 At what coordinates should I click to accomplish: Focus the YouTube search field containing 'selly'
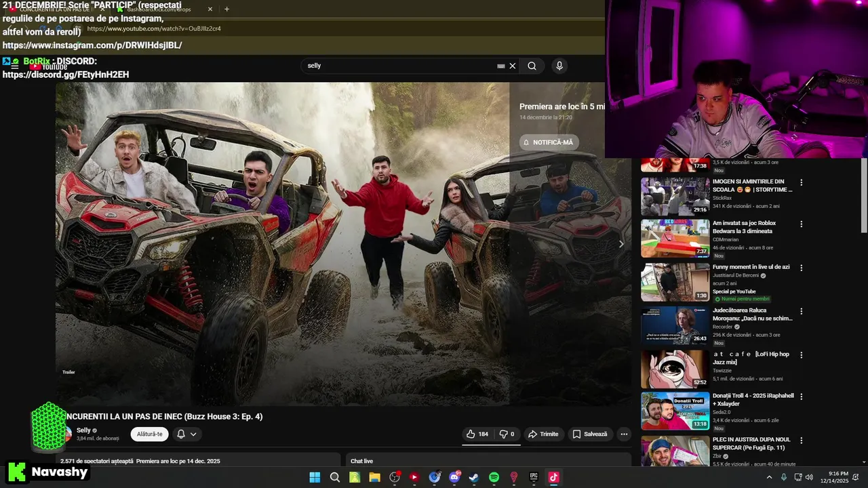400,66
